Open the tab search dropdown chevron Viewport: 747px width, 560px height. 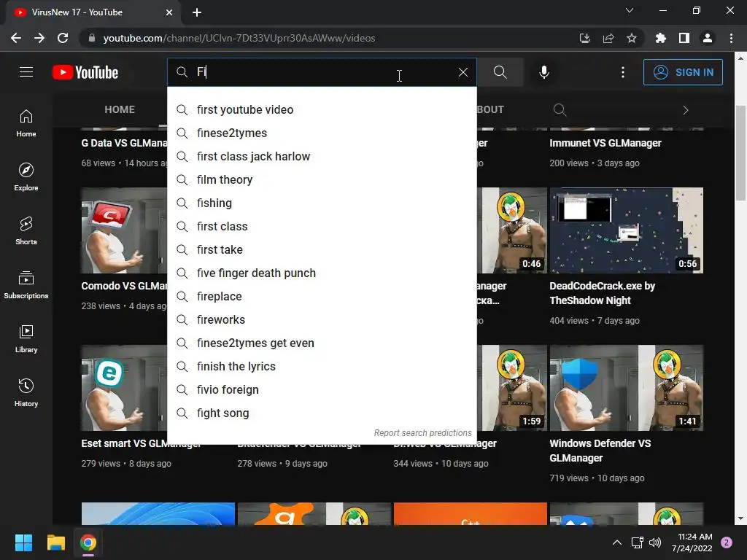point(630,10)
